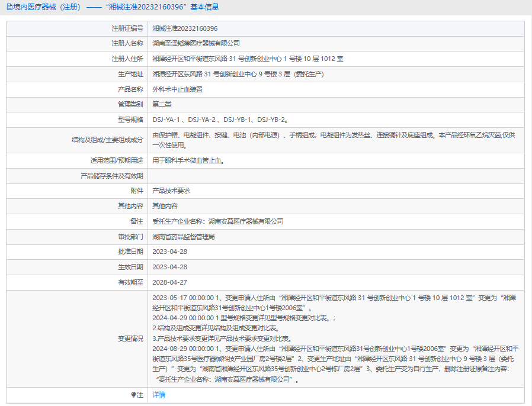The height and width of the screenshot is (406, 532).
Task: Click the 结构及组成 description text
Action: pyautogui.click(x=334, y=140)
